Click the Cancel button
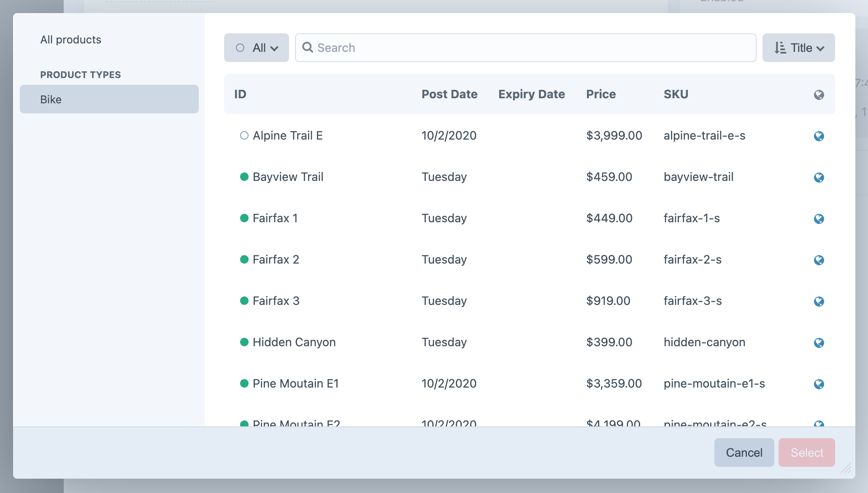The width and height of the screenshot is (868, 493). tap(744, 453)
